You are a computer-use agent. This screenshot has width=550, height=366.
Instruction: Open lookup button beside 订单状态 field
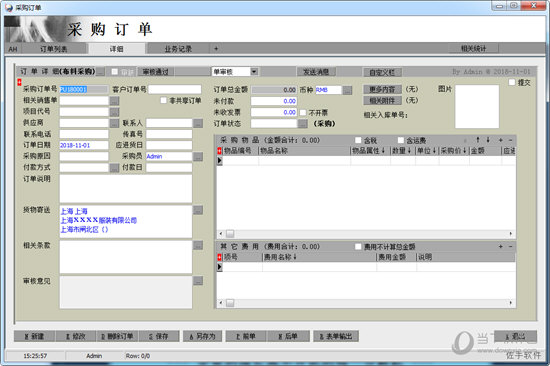coord(303,124)
